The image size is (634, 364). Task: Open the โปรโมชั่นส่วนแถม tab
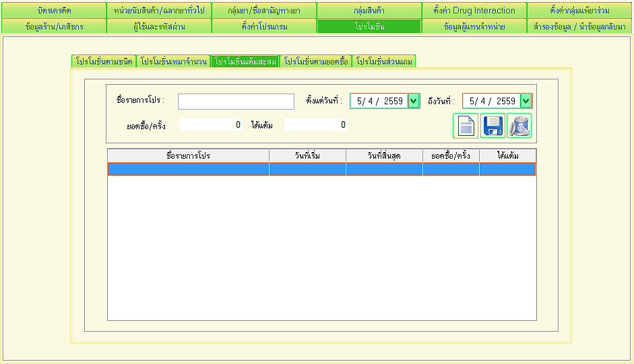coord(384,61)
